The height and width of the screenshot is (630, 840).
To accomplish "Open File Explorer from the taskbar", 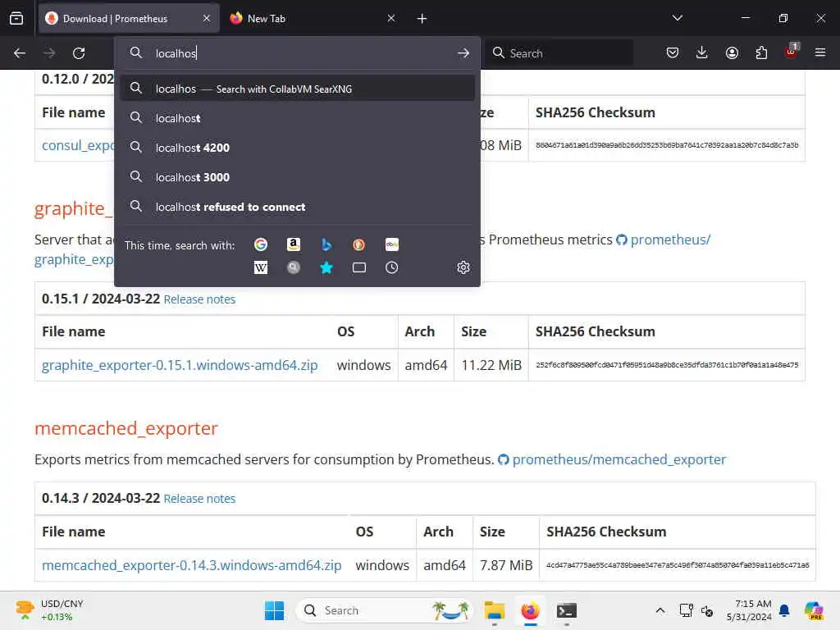I will pos(494,610).
